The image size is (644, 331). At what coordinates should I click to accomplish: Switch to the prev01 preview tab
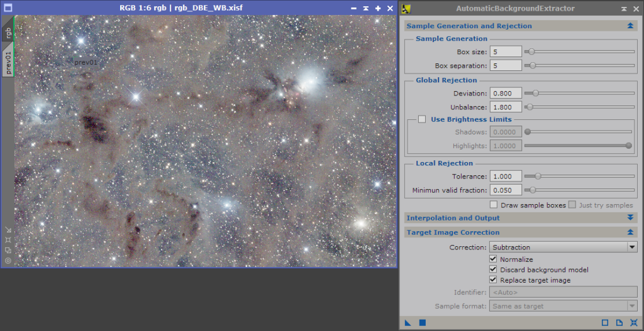pyautogui.click(x=9, y=63)
